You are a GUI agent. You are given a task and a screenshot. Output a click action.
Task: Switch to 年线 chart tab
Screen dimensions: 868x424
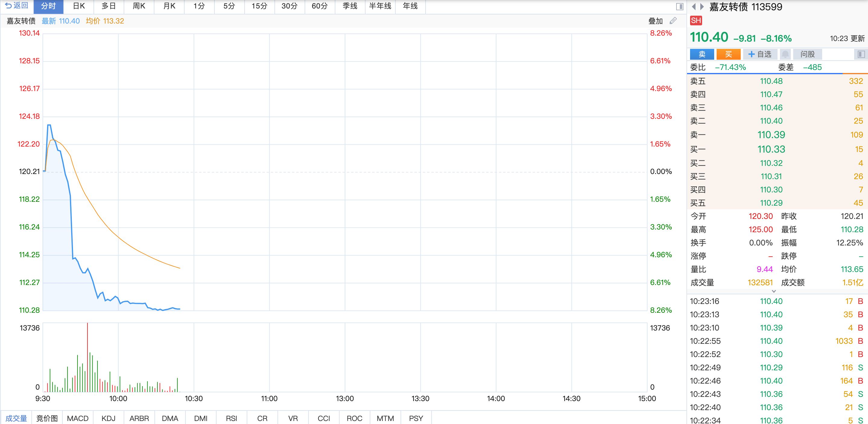click(410, 6)
